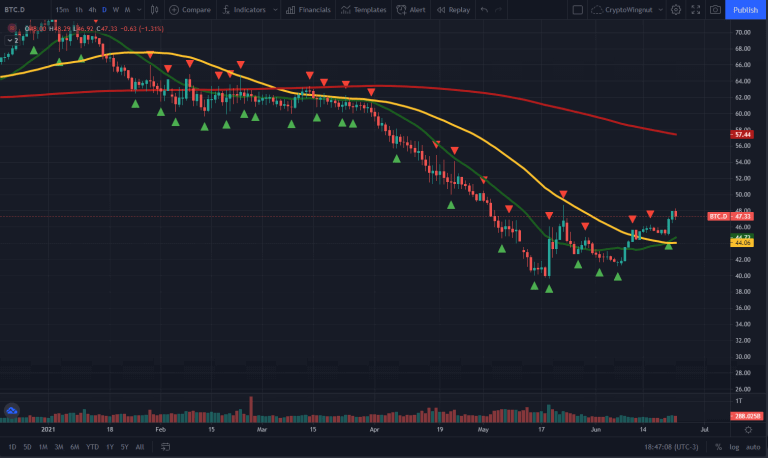The height and width of the screenshot is (458, 768).
Task: Open the chart layout square selector
Action: pyautogui.click(x=577, y=10)
